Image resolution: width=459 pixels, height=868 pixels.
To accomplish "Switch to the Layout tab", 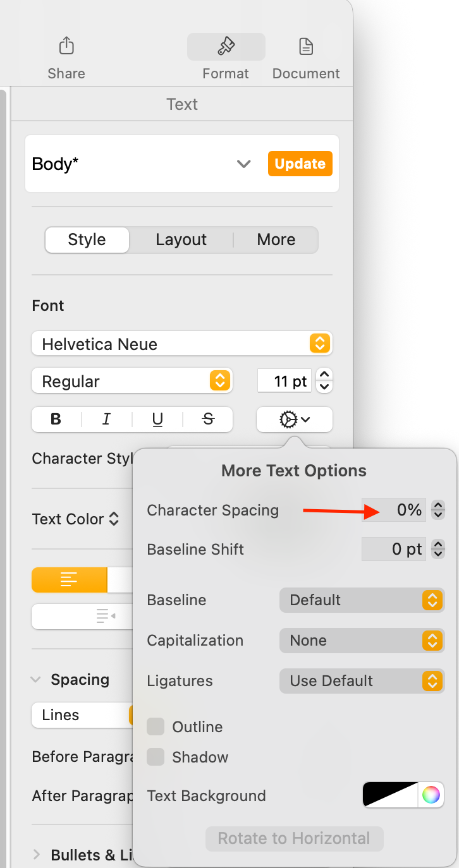I will point(181,240).
